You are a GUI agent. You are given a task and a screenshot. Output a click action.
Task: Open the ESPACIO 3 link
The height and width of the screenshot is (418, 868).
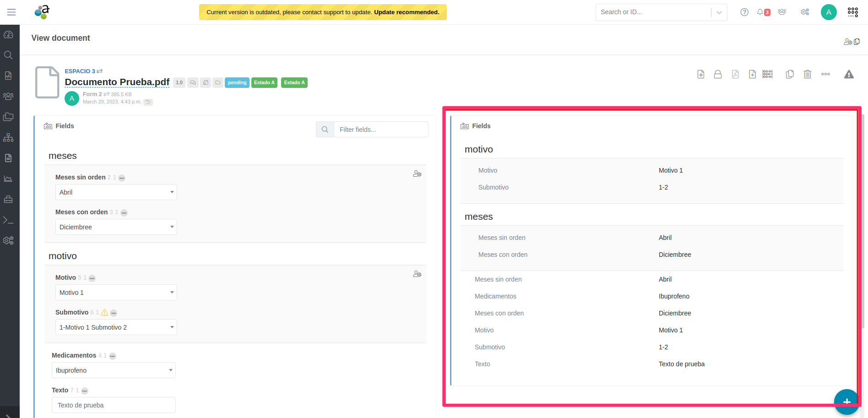(x=80, y=71)
